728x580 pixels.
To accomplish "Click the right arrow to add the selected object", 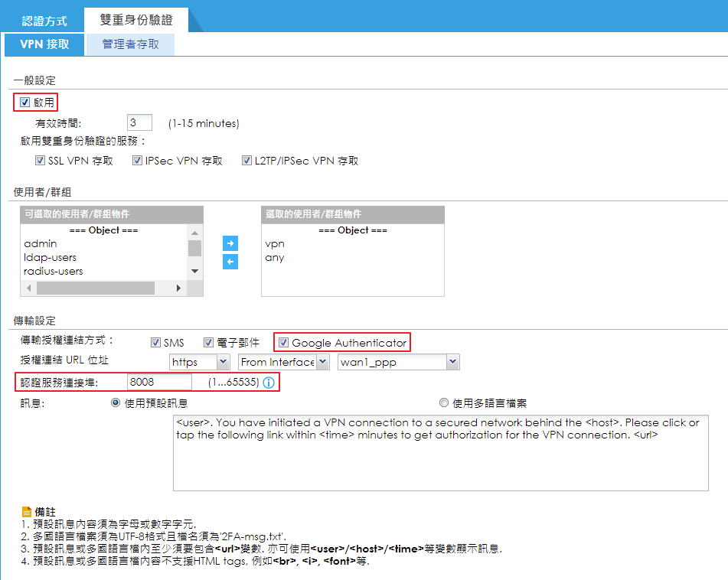I will tap(230, 243).
